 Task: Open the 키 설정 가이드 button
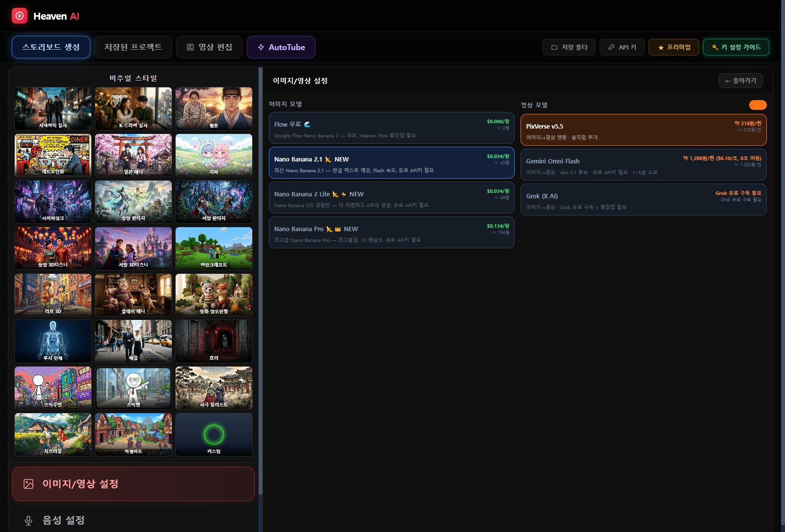pyautogui.click(x=736, y=47)
